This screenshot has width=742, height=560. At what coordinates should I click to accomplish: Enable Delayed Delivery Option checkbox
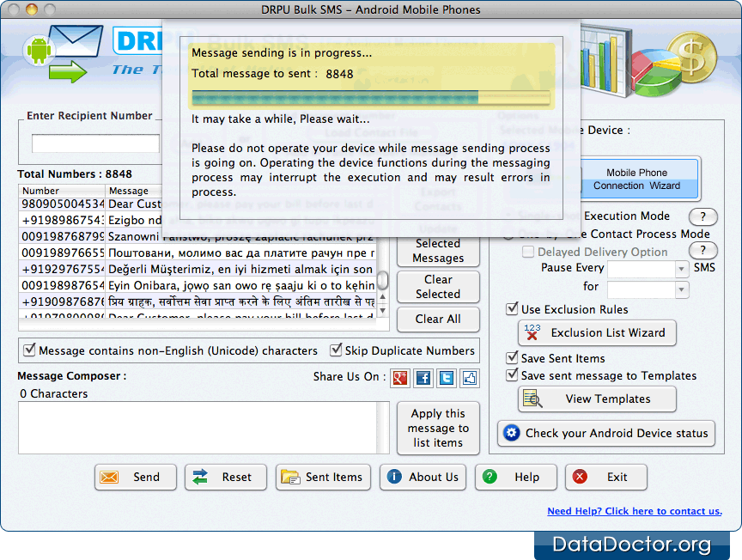click(x=528, y=252)
